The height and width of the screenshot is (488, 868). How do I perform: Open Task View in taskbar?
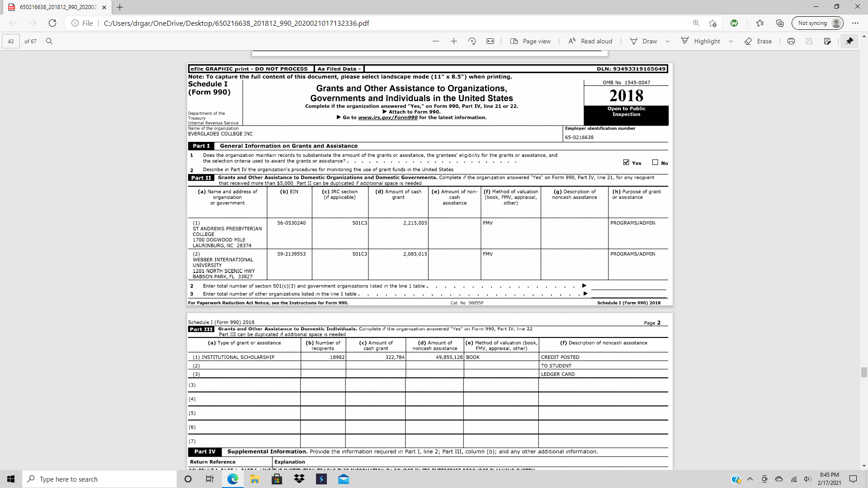coord(210,479)
